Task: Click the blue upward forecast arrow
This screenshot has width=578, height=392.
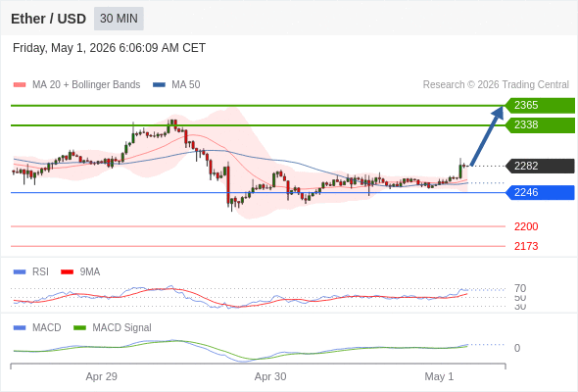Action: coord(487,135)
